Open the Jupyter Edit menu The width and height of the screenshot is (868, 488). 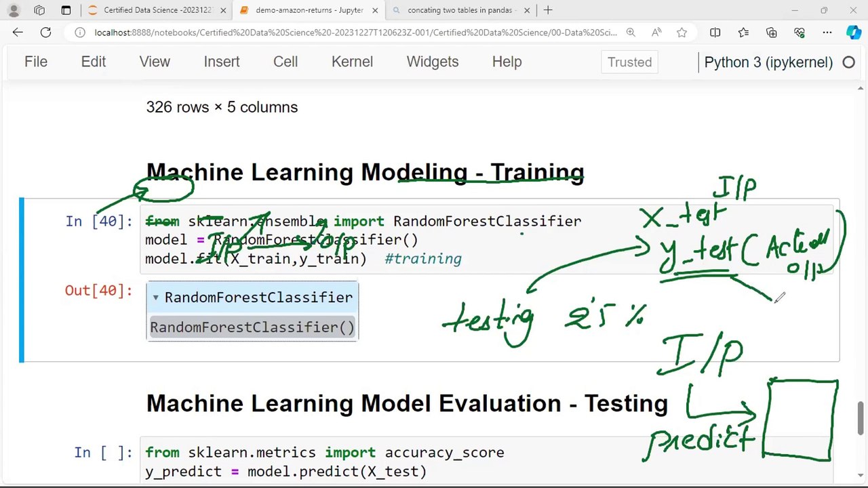point(94,62)
